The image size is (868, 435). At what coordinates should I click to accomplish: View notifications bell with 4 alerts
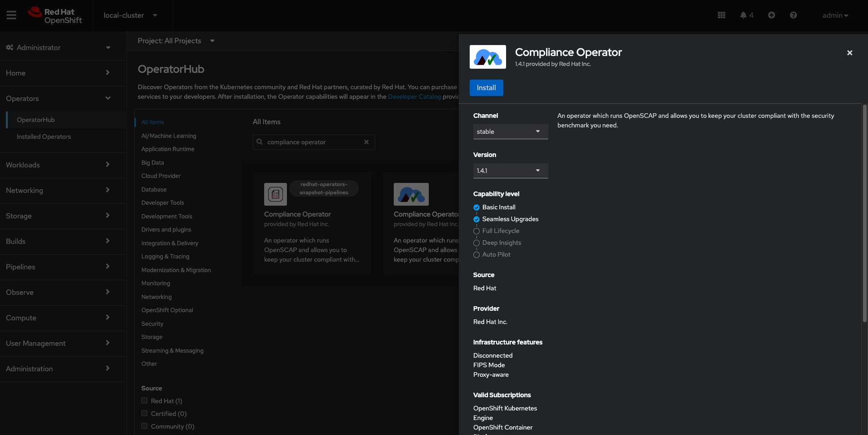747,15
